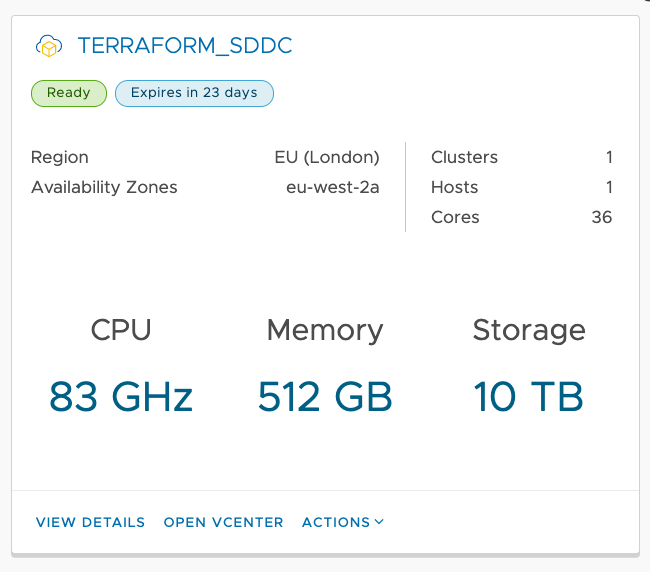Click the 10 TB Storage value

529,397
